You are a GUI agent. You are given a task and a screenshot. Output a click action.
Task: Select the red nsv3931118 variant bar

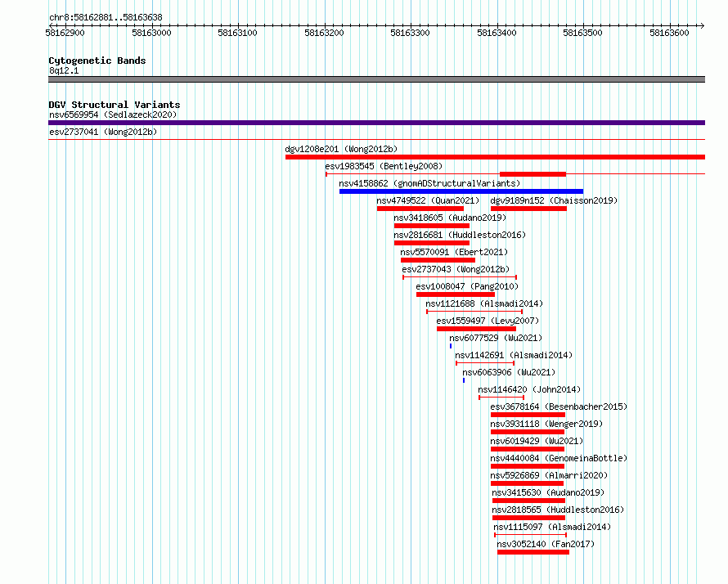click(x=528, y=432)
